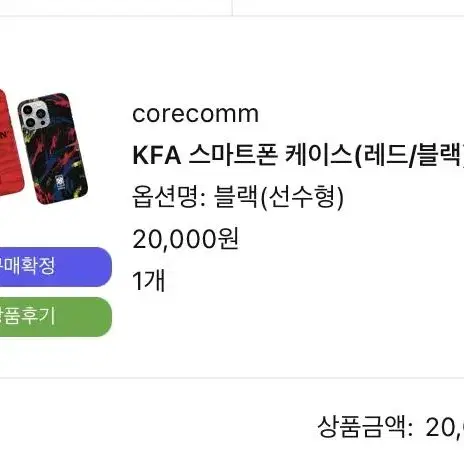Open the green 상품후기 review button
The width and height of the screenshot is (464, 464).
pos(55,317)
